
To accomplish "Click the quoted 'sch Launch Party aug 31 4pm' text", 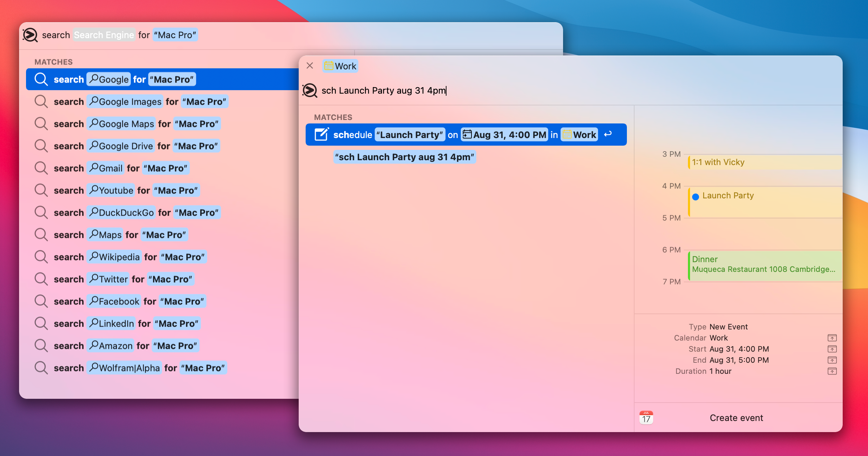I will (x=405, y=157).
